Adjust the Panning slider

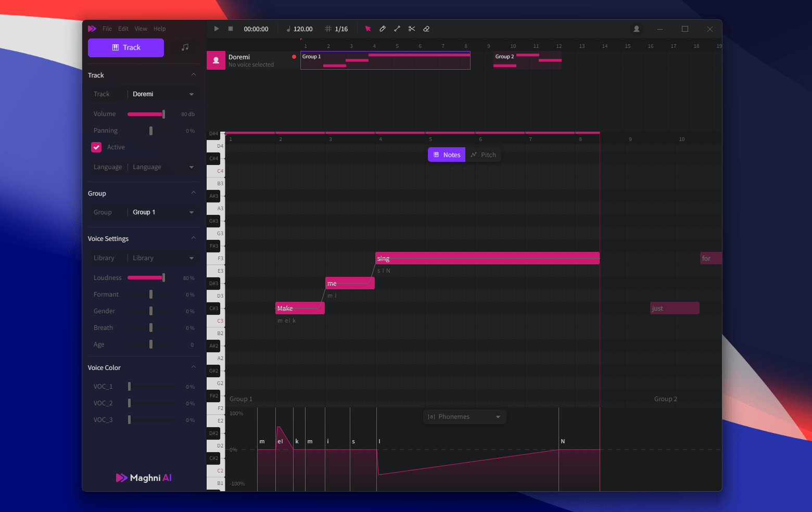[151, 131]
